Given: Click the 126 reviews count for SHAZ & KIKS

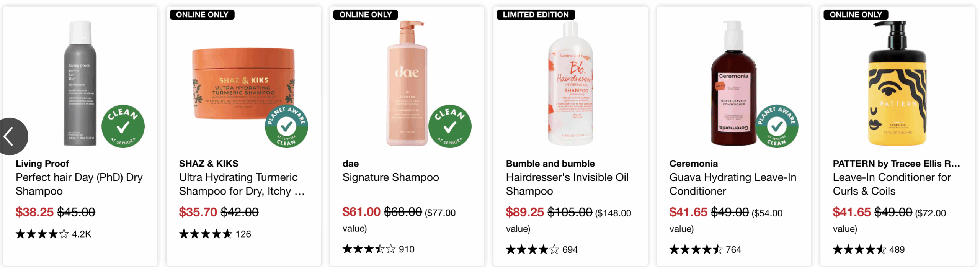Looking at the screenshot, I should (243, 234).
